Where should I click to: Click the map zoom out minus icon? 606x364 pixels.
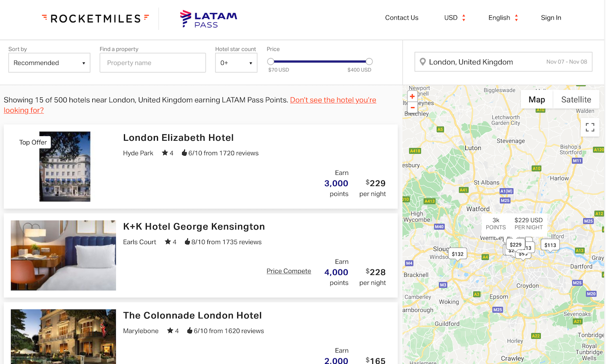pos(412,107)
